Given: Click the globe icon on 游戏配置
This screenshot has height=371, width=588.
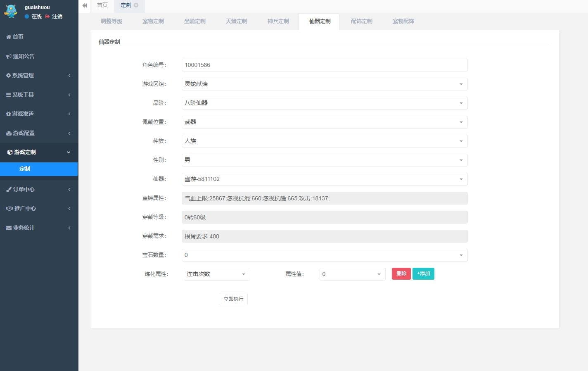Looking at the screenshot, I should pyautogui.click(x=8, y=133).
